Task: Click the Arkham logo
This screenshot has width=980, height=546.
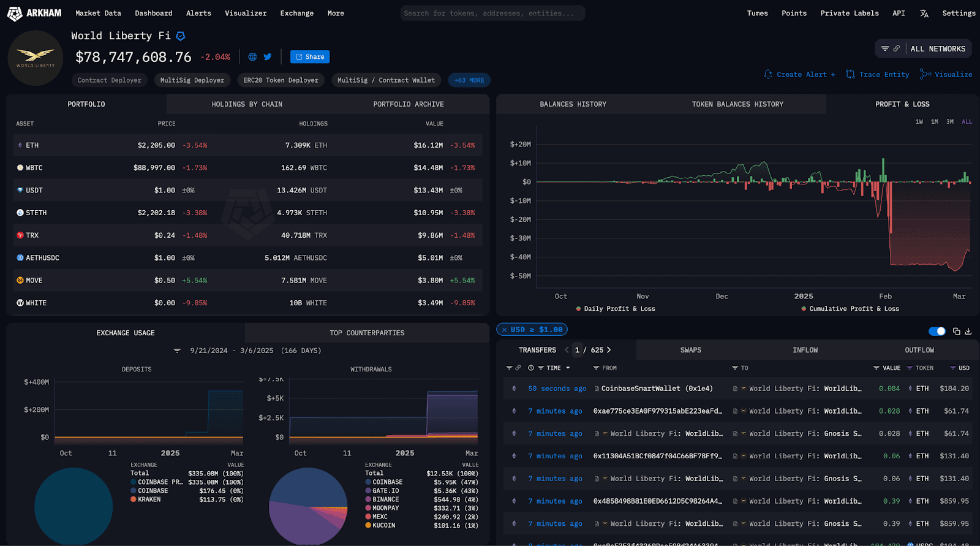Action: point(34,13)
